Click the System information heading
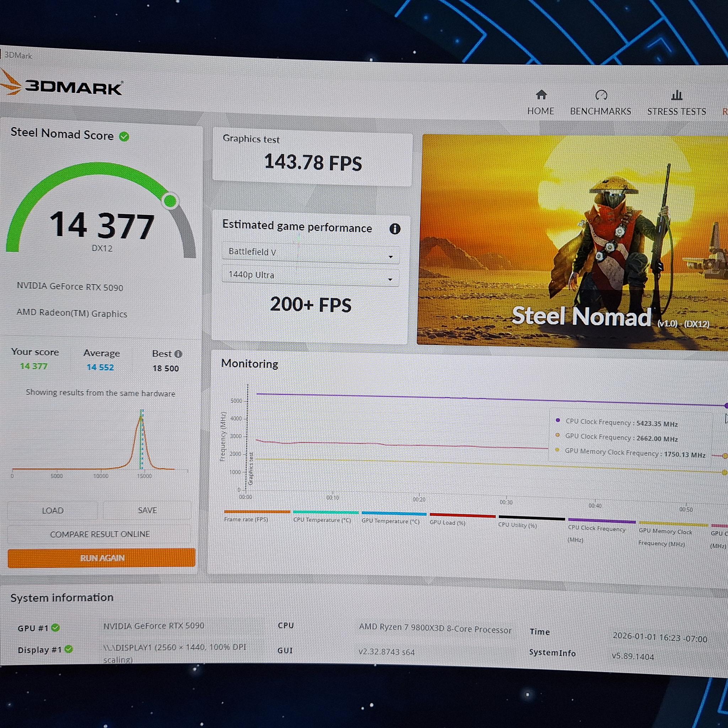The image size is (728, 728). (62, 598)
